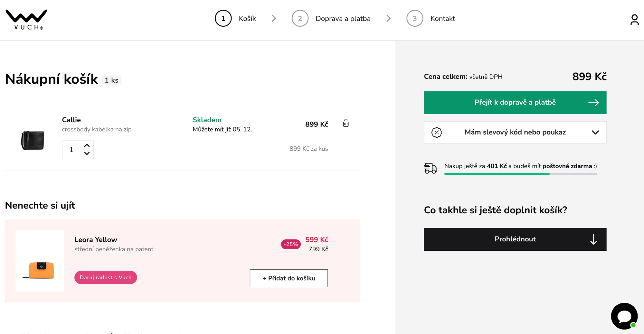644x334 pixels.
Task: Click the arrow inside the green checkout button
Action: click(x=593, y=102)
